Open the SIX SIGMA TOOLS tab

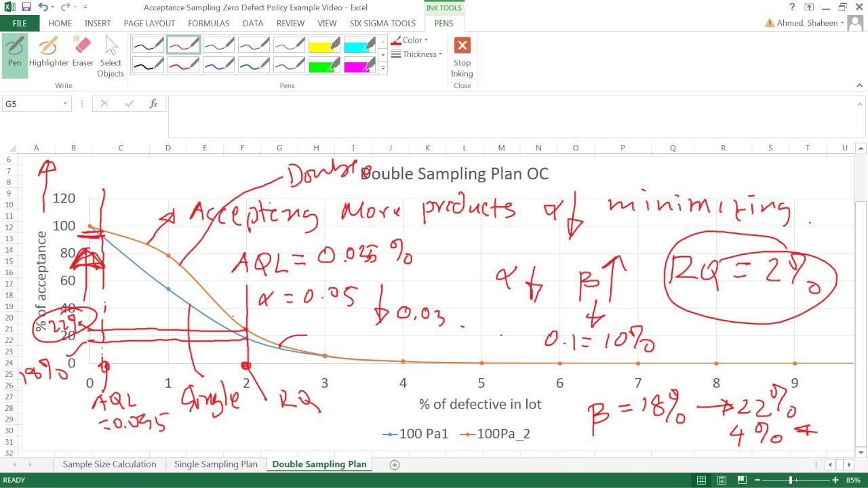tap(382, 23)
